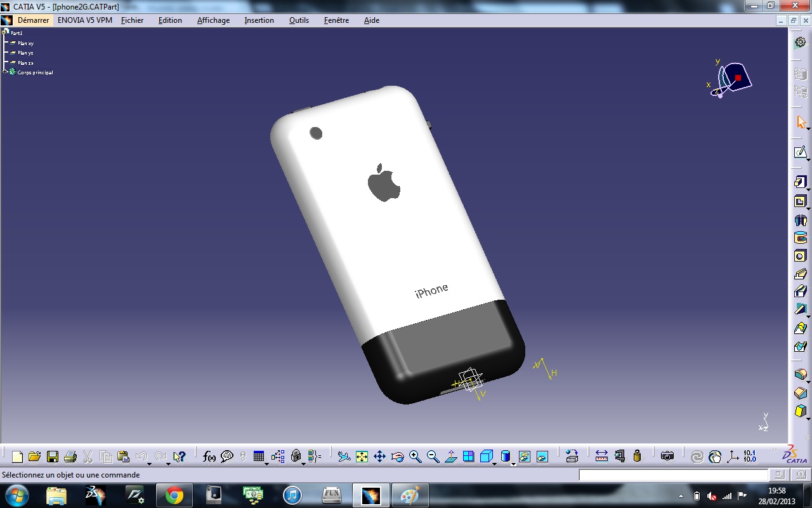This screenshot has width=812, height=508.
Task: Open the Outils menu
Action: 299,20
